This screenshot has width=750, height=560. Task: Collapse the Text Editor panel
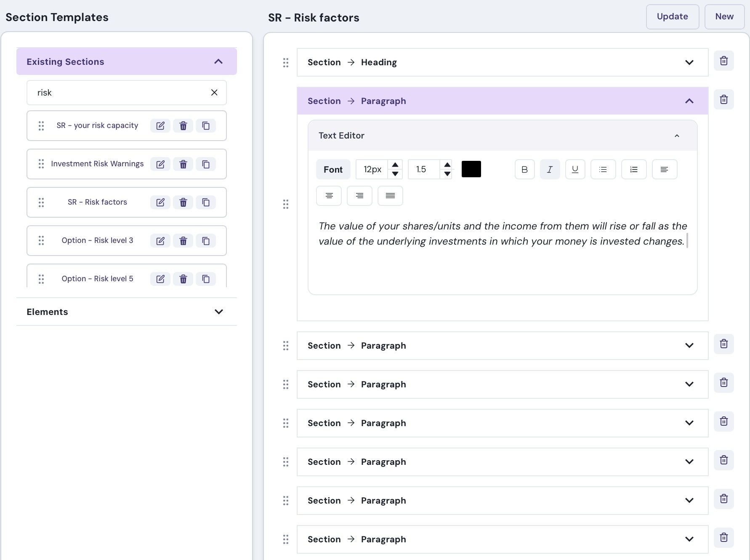pyautogui.click(x=677, y=136)
